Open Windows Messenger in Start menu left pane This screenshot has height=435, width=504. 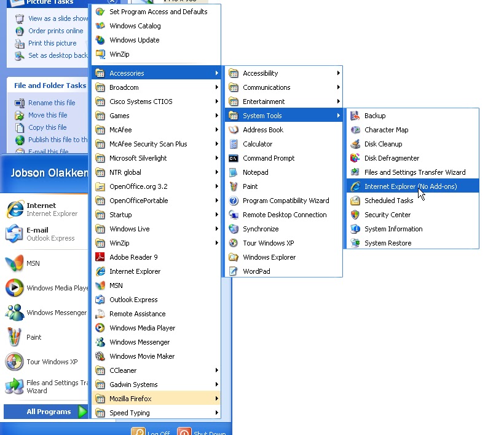tap(46, 313)
